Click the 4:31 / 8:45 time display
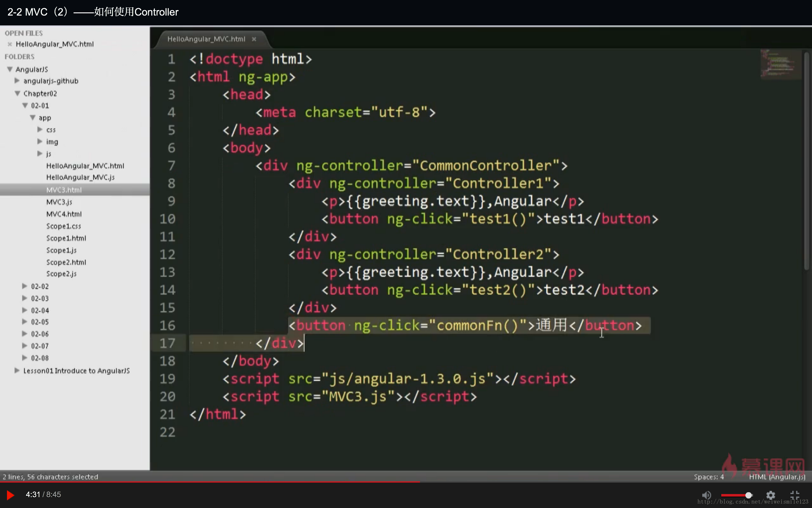 coord(43,495)
